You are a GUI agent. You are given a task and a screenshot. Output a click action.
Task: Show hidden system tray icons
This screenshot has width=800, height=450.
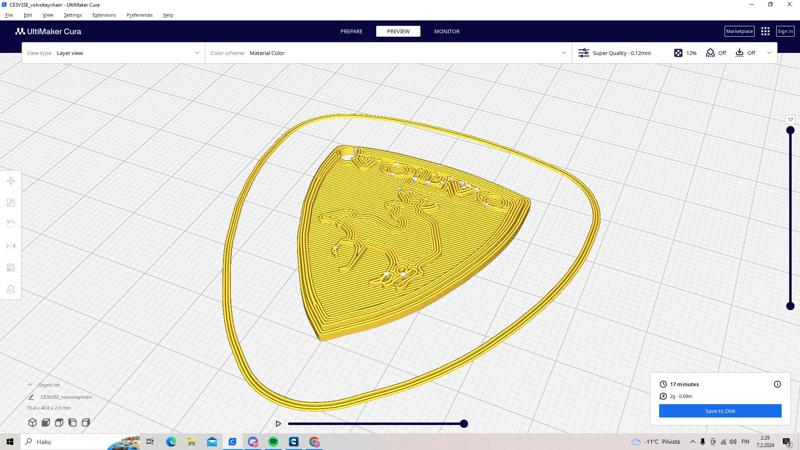tap(692, 441)
